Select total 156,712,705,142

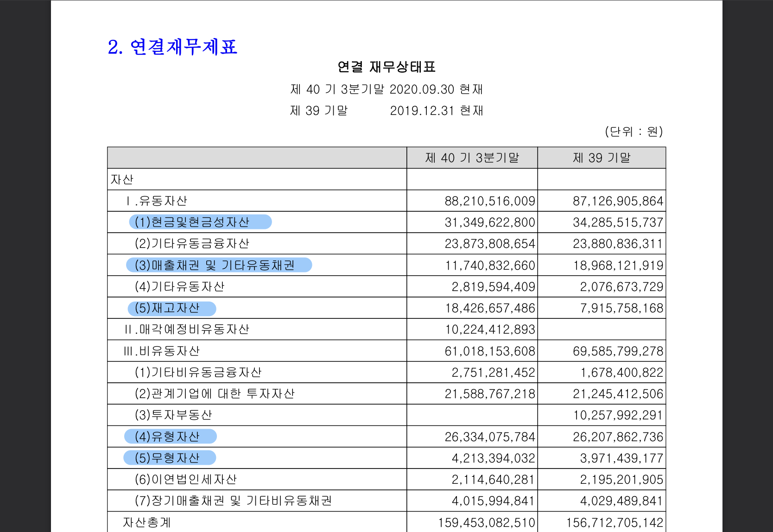pyautogui.click(x=615, y=523)
